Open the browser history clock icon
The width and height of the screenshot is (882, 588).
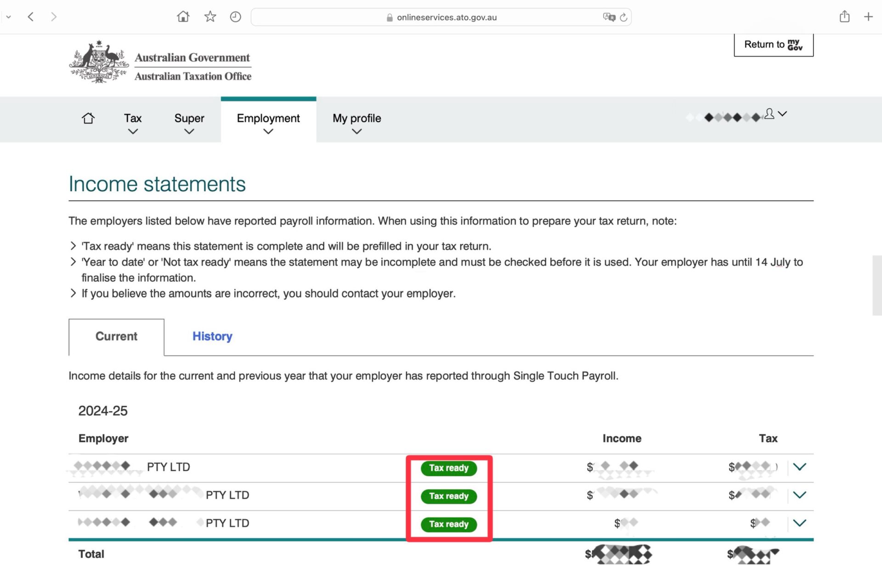click(235, 17)
